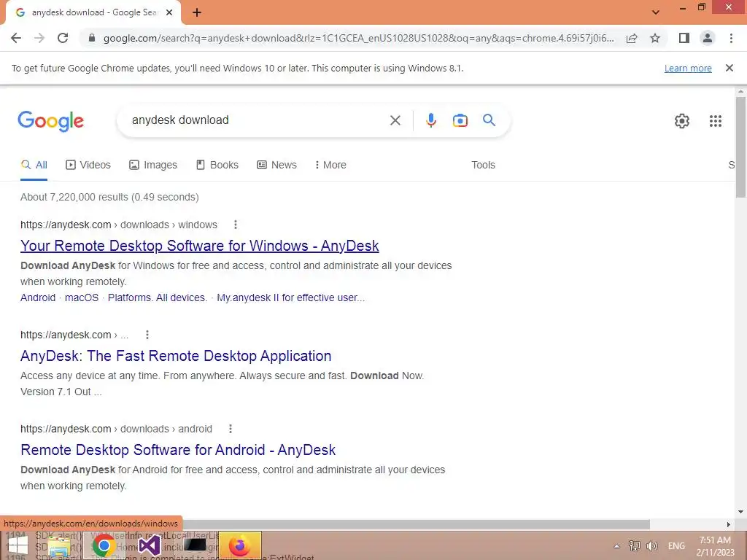Open the black console taskbar icon
Screen dimensions: 747x560
tap(194, 545)
